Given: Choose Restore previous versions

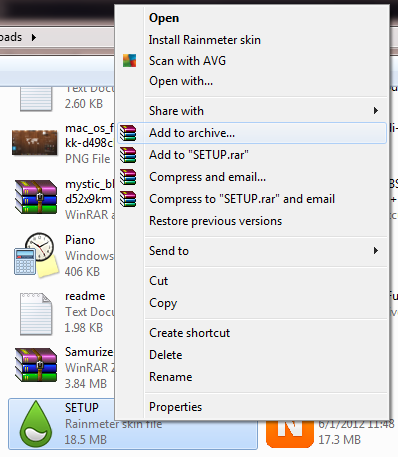Looking at the screenshot, I should pos(252,221).
